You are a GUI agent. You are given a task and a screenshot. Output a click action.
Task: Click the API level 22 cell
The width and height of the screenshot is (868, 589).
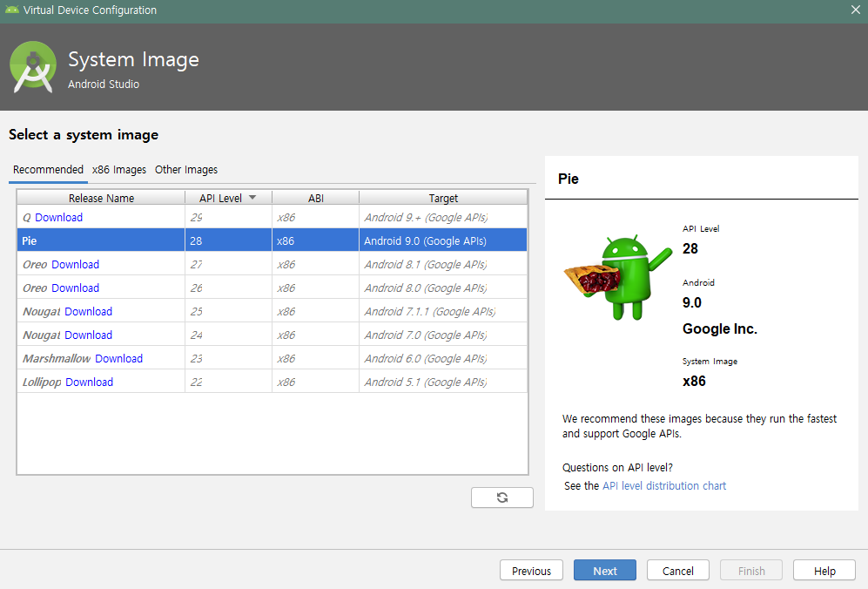click(229, 383)
